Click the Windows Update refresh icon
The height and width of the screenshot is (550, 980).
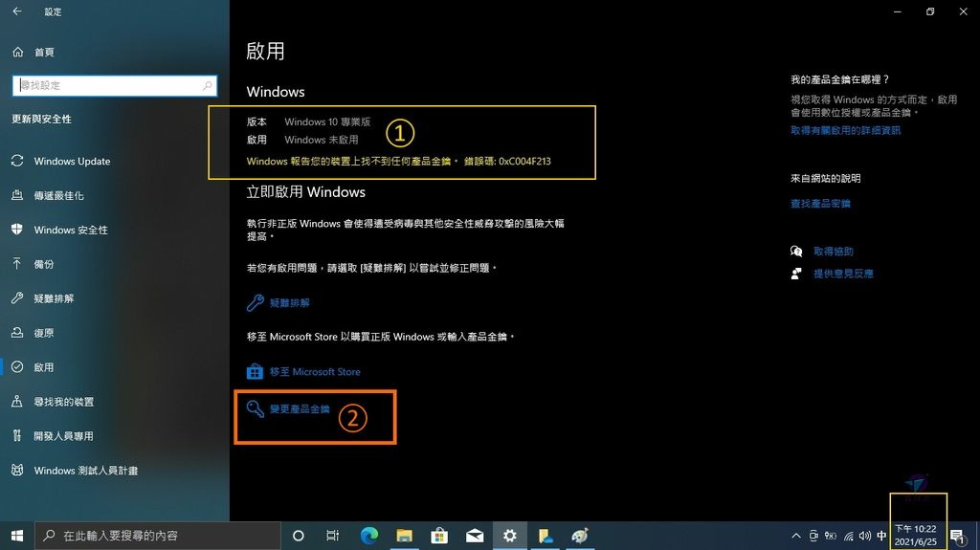point(17,161)
